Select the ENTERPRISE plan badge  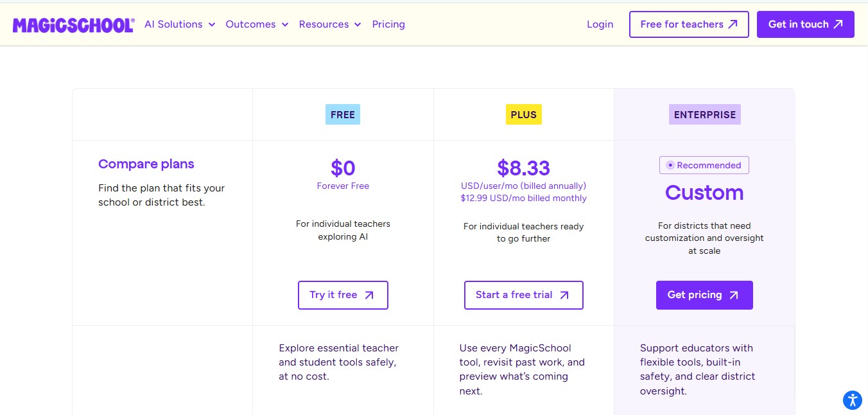(705, 114)
